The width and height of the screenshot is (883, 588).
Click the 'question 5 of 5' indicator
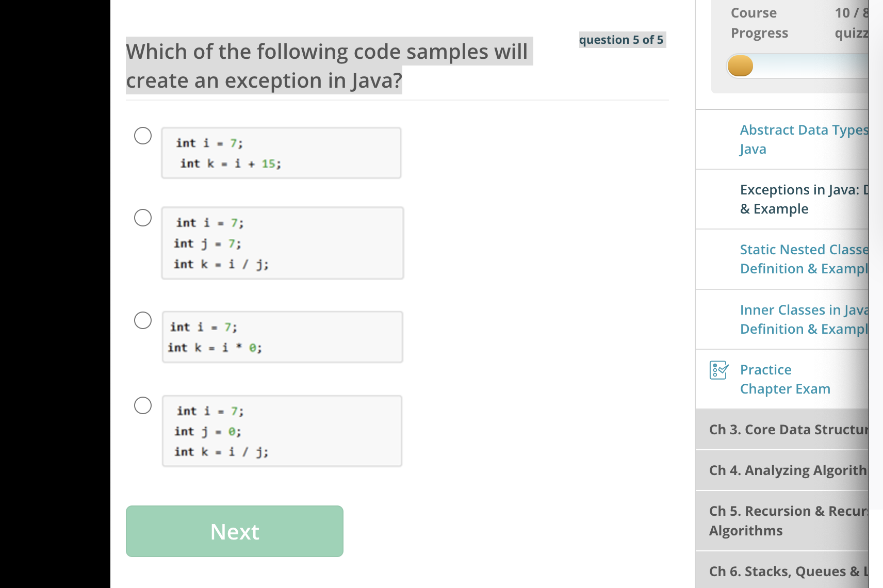(x=622, y=39)
